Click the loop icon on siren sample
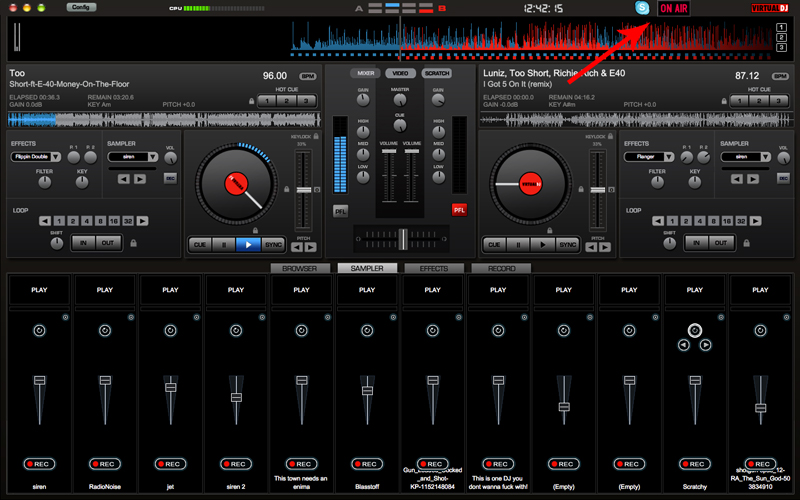 click(x=40, y=329)
